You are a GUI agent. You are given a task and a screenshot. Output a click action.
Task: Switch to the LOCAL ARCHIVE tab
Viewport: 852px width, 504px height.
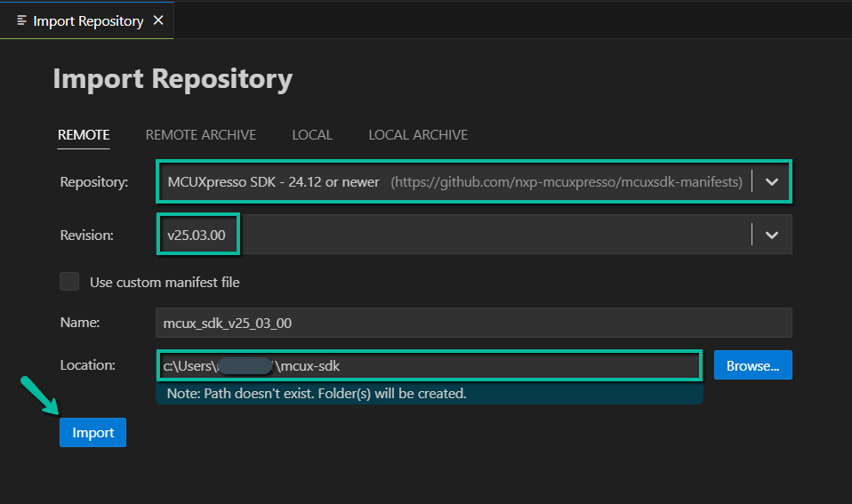pyautogui.click(x=418, y=135)
